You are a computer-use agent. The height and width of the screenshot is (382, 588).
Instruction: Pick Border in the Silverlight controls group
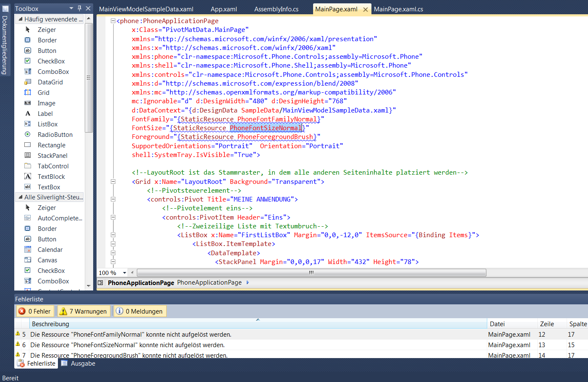click(47, 229)
